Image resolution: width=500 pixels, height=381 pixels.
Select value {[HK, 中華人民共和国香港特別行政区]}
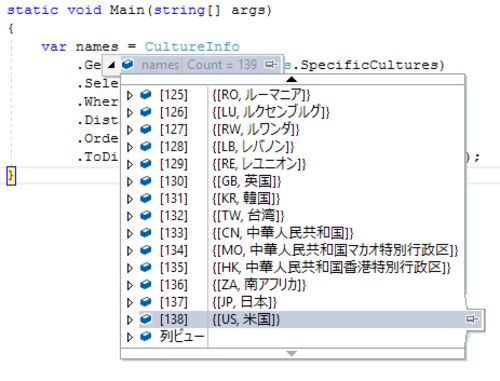[x=332, y=268]
